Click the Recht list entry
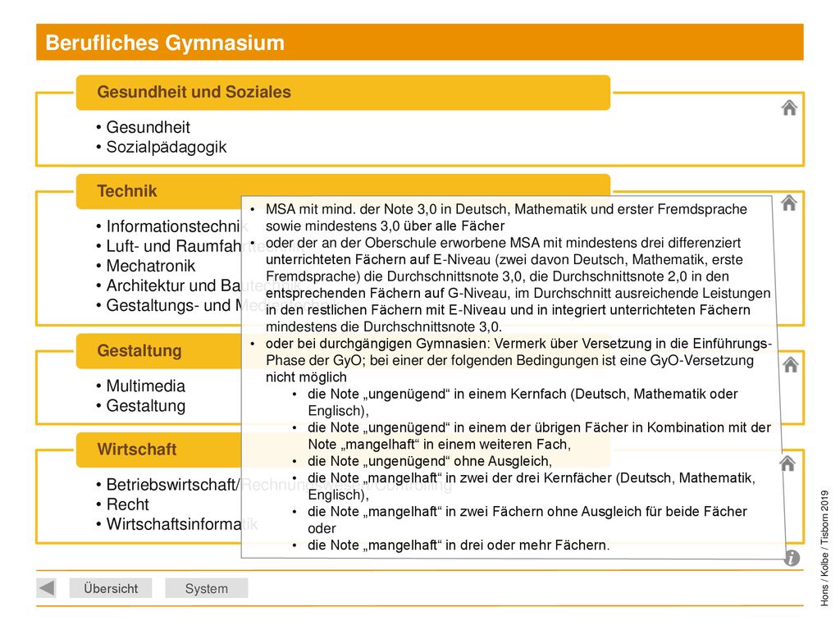The width and height of the screenshot is (840, 630). click(x=123, y=504)
